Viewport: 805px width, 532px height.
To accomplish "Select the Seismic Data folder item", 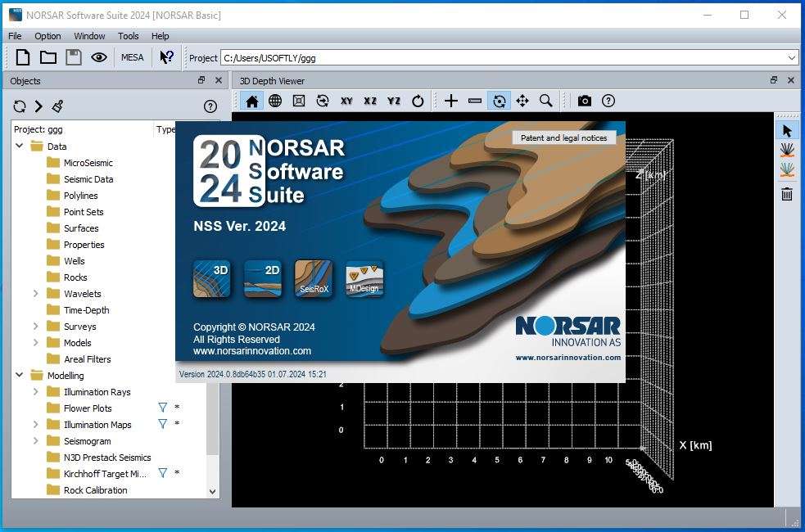I will click(x=88, y=179).
